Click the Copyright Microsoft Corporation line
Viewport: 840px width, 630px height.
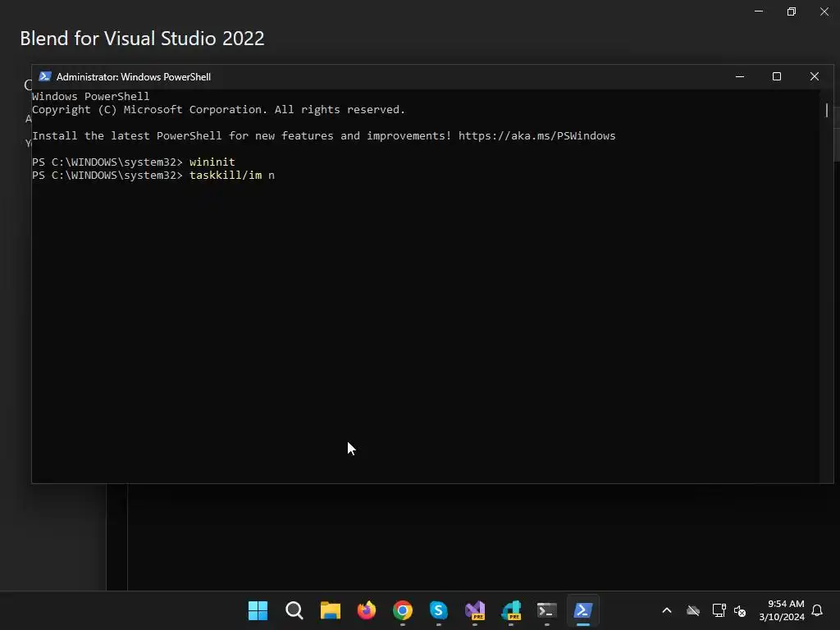[x=218, y=110]
